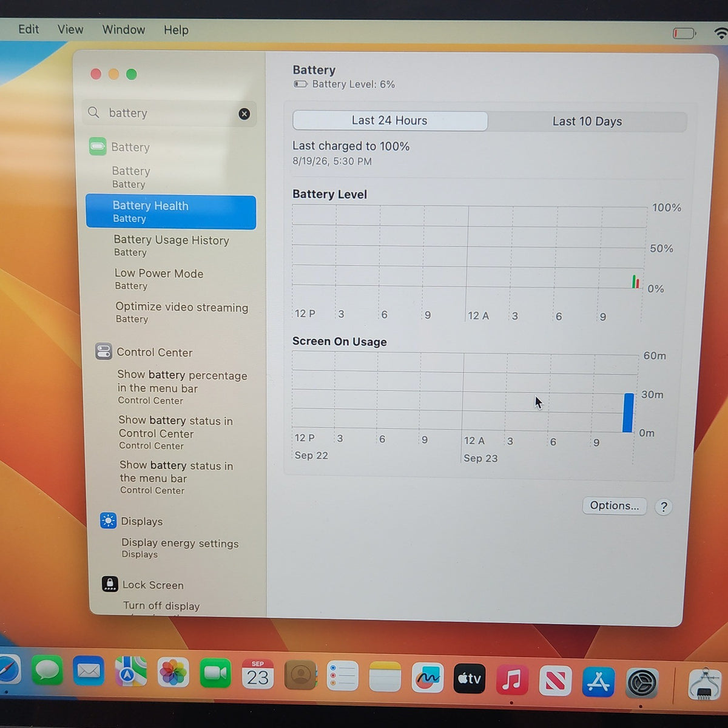Clear the battery search field
The image size is (728, 728).
[244, 113]
